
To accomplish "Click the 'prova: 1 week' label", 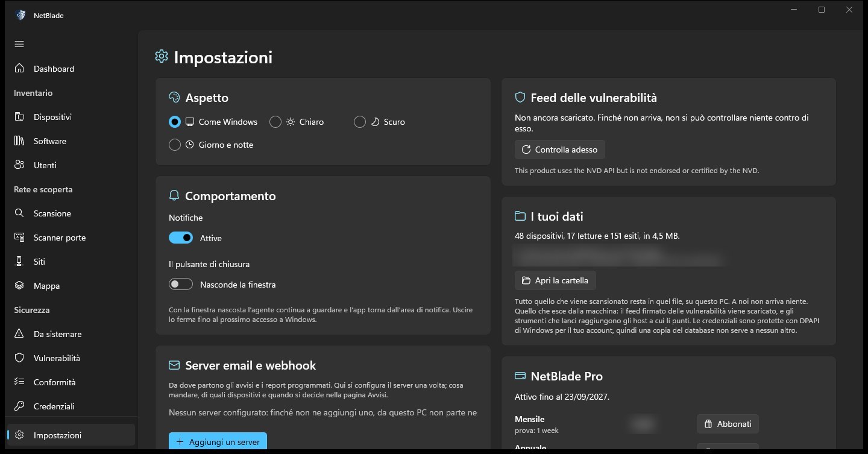I will click(536, 430).
